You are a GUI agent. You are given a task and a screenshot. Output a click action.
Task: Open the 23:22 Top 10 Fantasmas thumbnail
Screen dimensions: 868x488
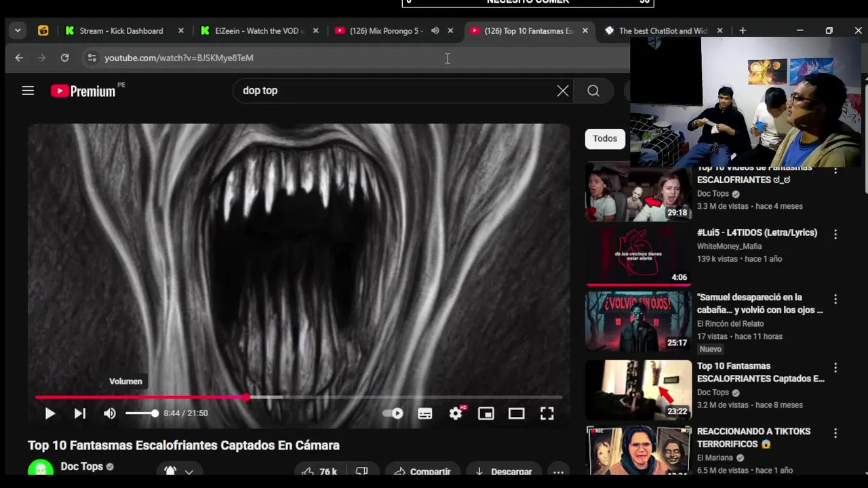click(638, 390)
